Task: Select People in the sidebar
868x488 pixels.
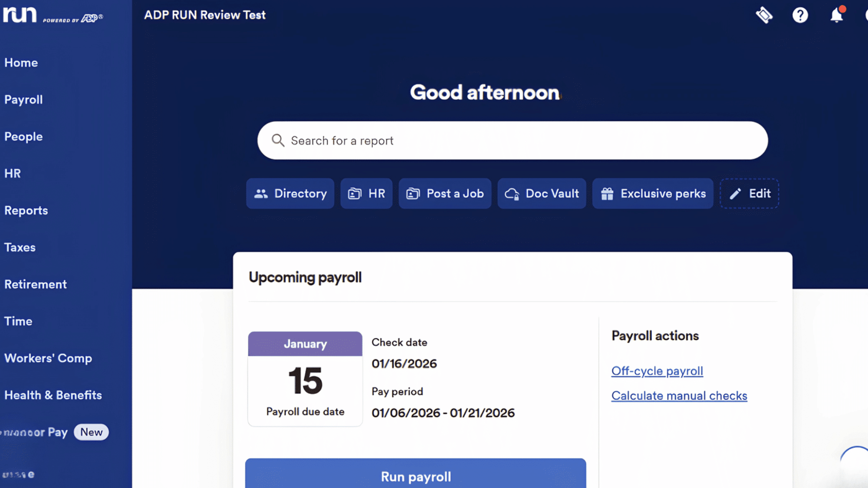Action: pyautogui.click(x=23, y=136)
